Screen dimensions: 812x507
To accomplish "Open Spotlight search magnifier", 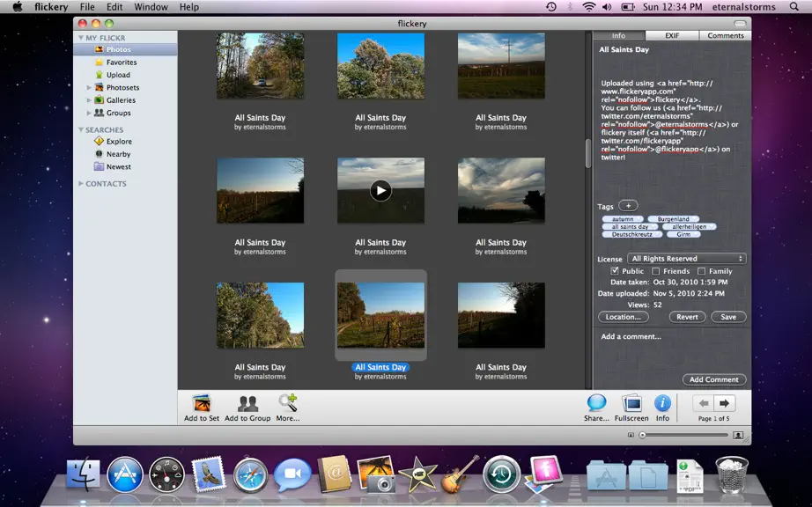I will [794, 7].
